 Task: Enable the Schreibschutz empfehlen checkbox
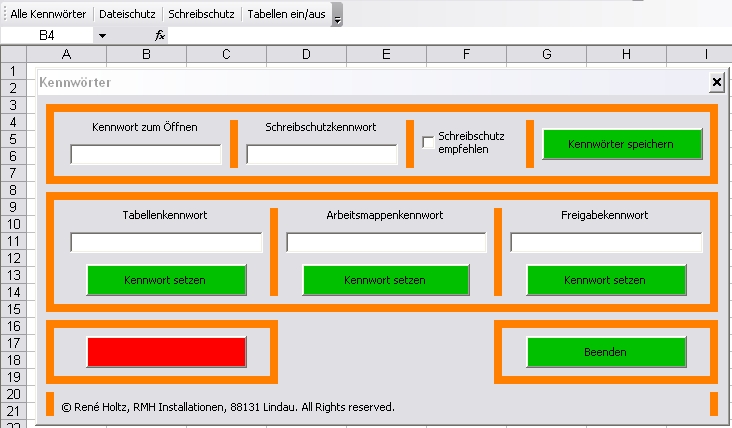[428, 142]
